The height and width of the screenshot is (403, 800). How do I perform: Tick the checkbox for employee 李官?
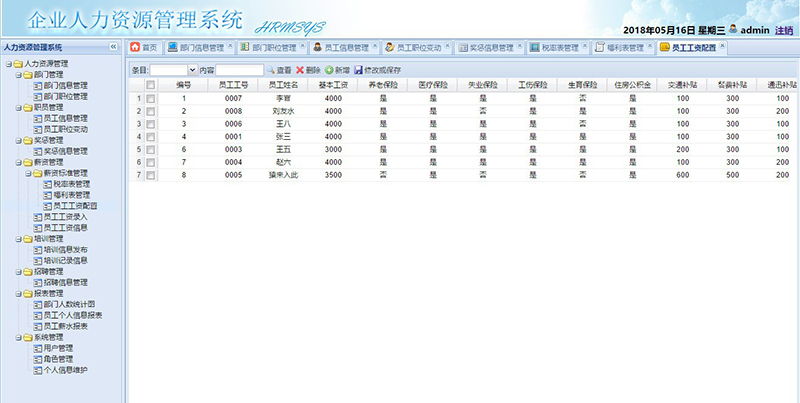click(x=151, y=98)
